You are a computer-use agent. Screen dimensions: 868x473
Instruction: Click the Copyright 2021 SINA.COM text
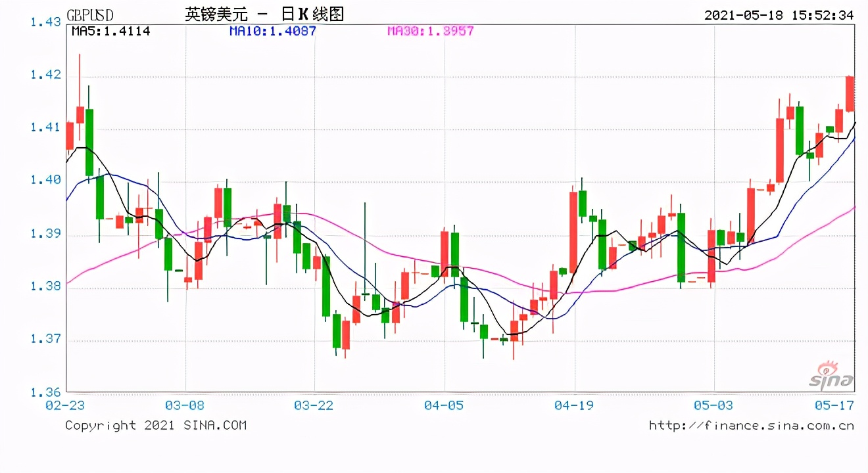tap(156, 426)
